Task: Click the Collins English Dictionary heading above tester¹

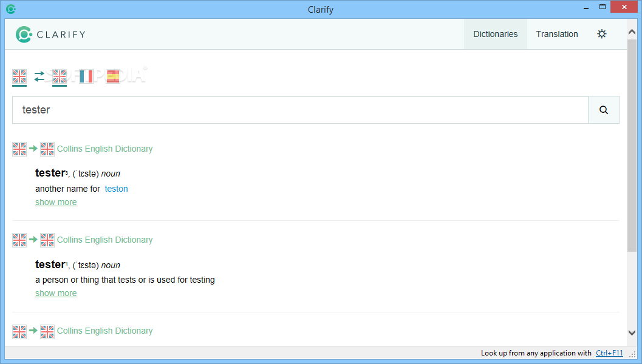Action: pos(105,240)
